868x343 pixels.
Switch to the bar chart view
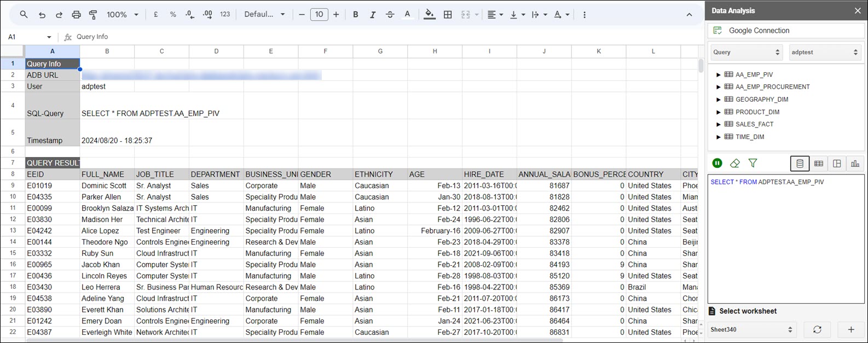coord(855,163)
